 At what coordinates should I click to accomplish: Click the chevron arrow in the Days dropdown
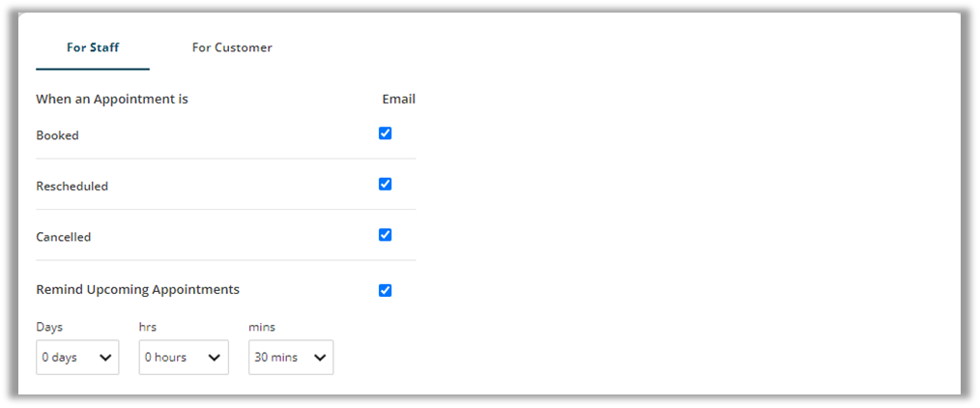105,358
